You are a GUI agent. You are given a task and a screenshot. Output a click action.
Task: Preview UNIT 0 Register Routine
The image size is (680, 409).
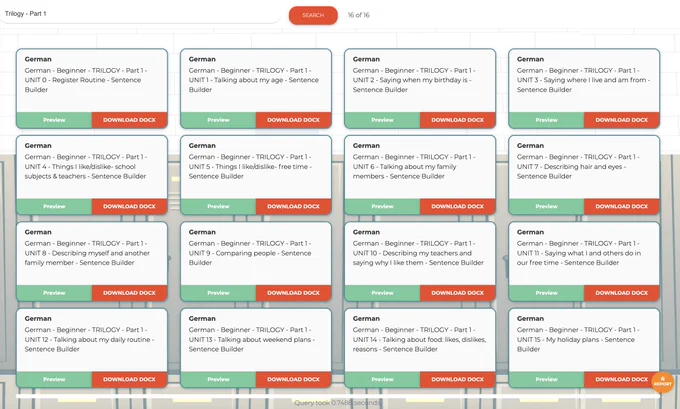(x=54, y=120)
